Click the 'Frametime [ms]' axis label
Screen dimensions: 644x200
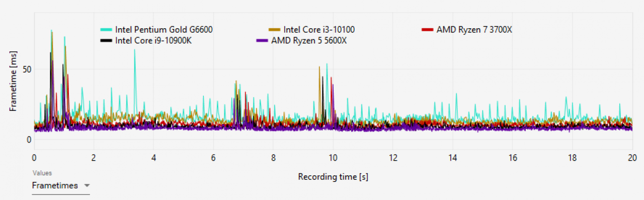tap(14, 81)
